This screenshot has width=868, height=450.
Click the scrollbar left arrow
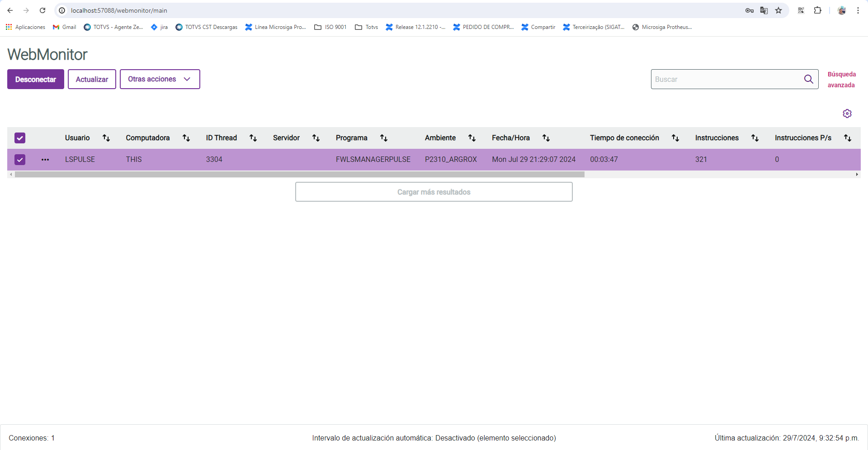point(11,175)
